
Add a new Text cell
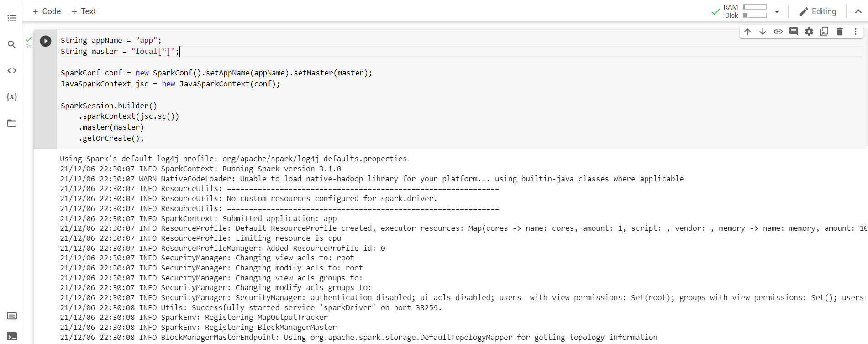point(84,11)
